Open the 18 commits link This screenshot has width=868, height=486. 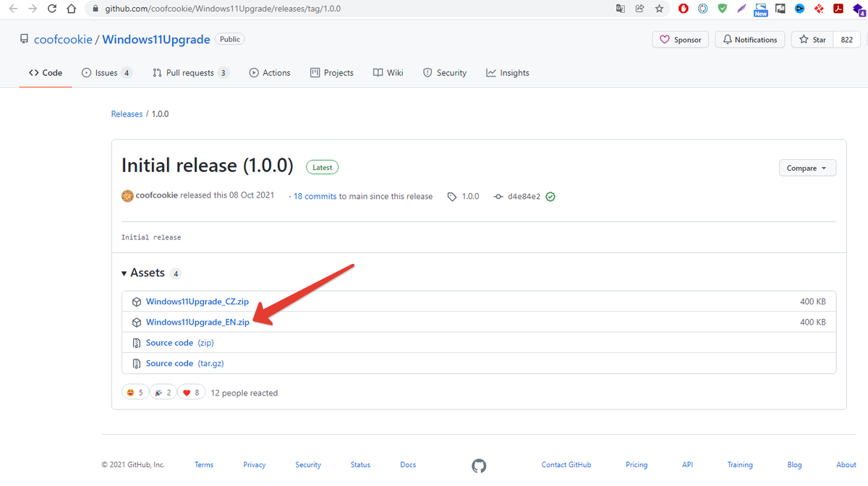[x=315, y=196]
